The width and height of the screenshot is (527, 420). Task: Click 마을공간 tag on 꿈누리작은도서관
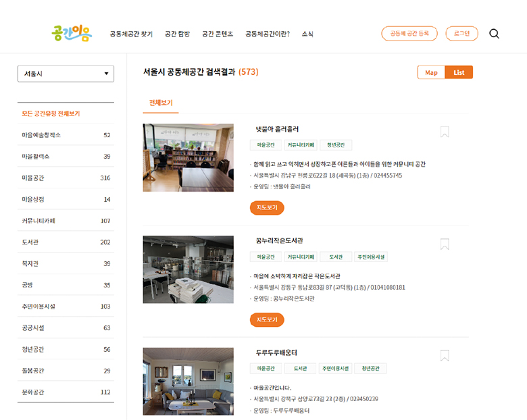point(266,257)
